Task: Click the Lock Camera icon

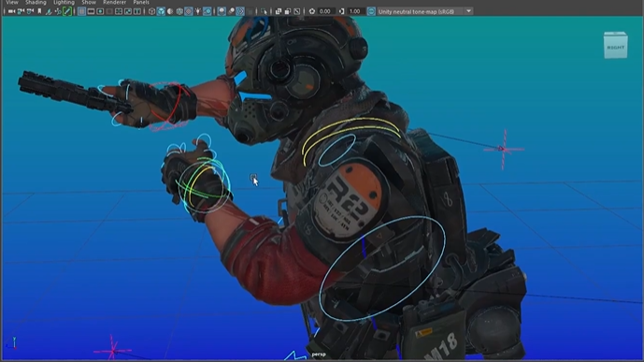Action: click(x=21, y=11)
